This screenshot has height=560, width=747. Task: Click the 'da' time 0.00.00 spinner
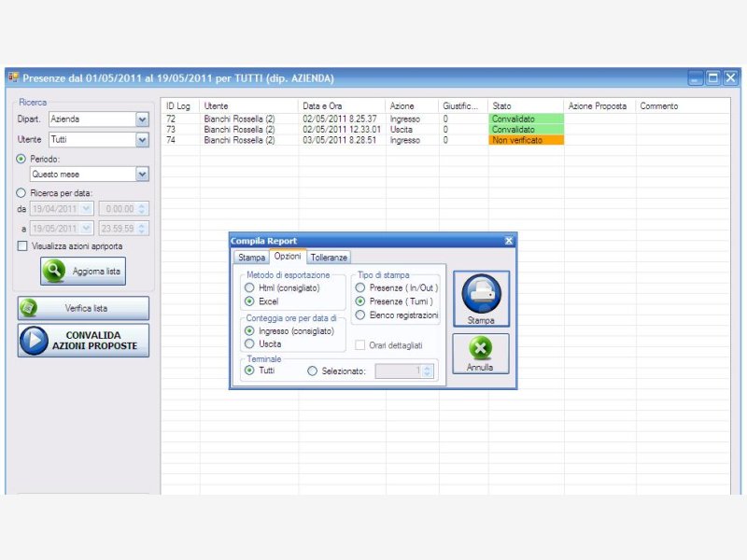[x=142, y=208]
